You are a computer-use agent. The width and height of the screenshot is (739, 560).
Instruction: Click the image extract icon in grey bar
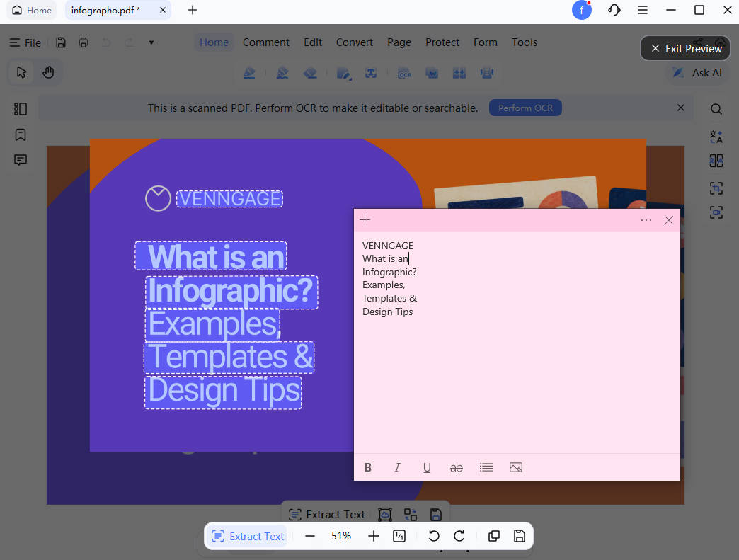click(384, 514)
